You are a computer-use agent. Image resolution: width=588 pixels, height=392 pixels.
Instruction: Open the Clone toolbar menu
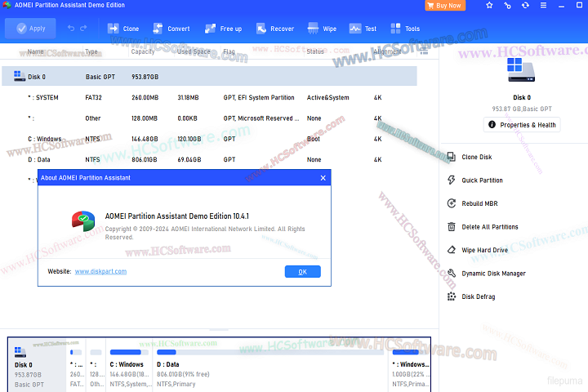pyautogui.click(x=123, y=29)
